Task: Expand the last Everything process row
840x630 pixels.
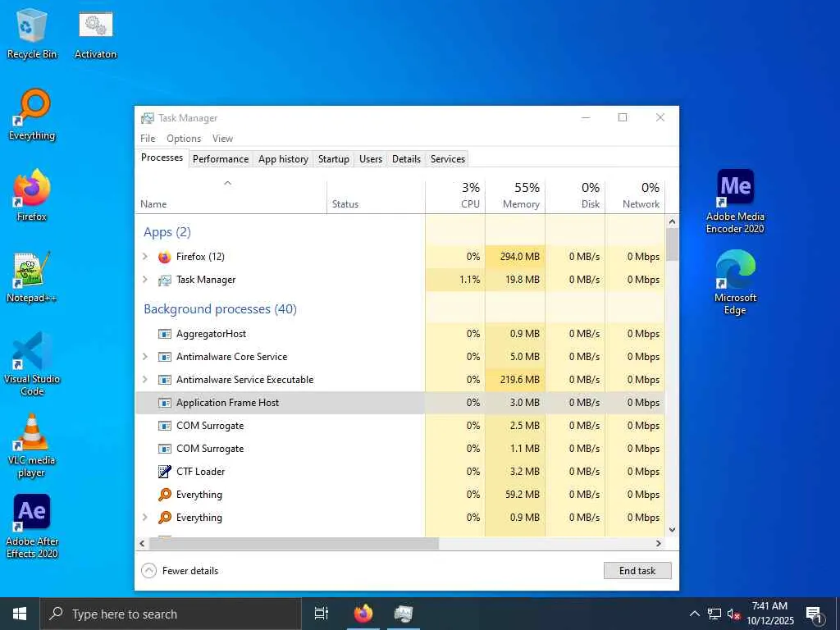Action: point(145,518)
